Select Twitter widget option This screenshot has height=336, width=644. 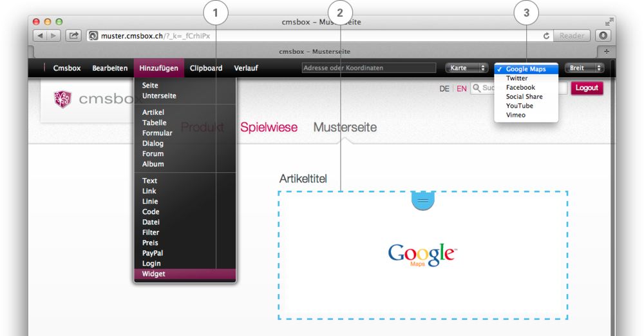(x=526, y=78)
